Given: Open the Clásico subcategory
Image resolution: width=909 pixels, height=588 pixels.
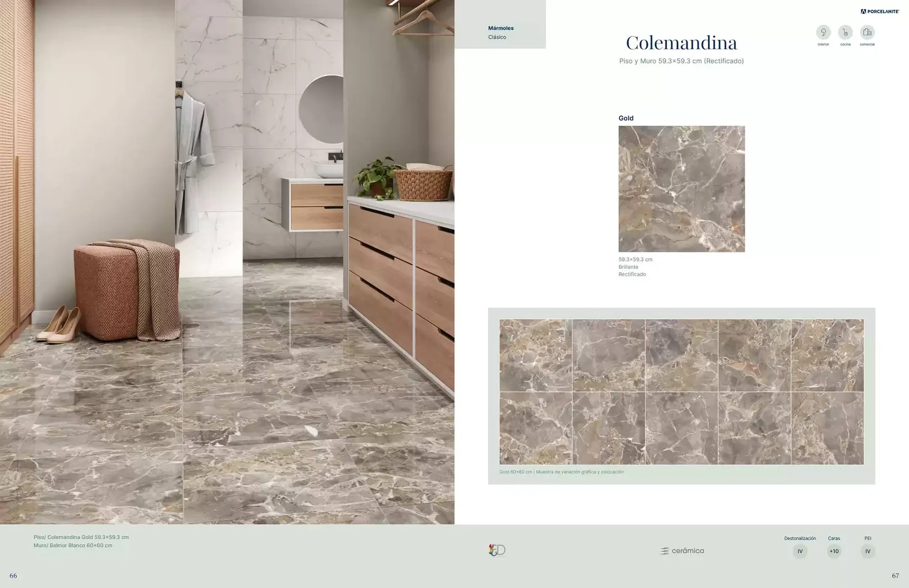Looking at the screenshot, I should pyautogui.click(x=498, y=37).
